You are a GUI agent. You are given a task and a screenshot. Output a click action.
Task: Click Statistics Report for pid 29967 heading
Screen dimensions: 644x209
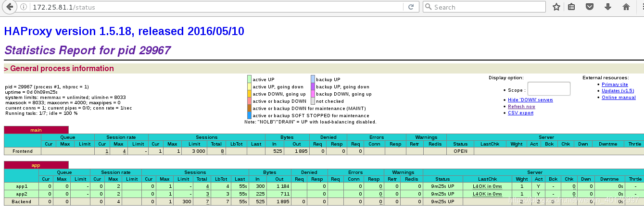point(87,50)
